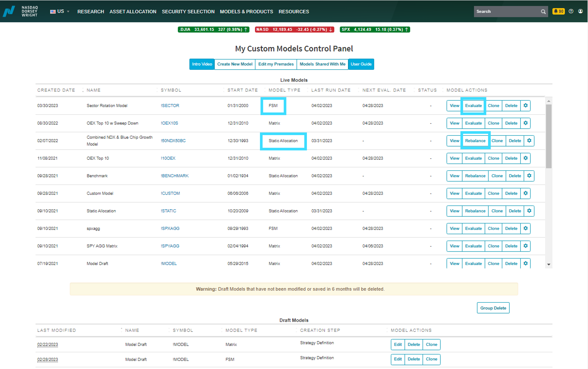
Task: Open the Resources menu
Action: click(x=293, y=11)
